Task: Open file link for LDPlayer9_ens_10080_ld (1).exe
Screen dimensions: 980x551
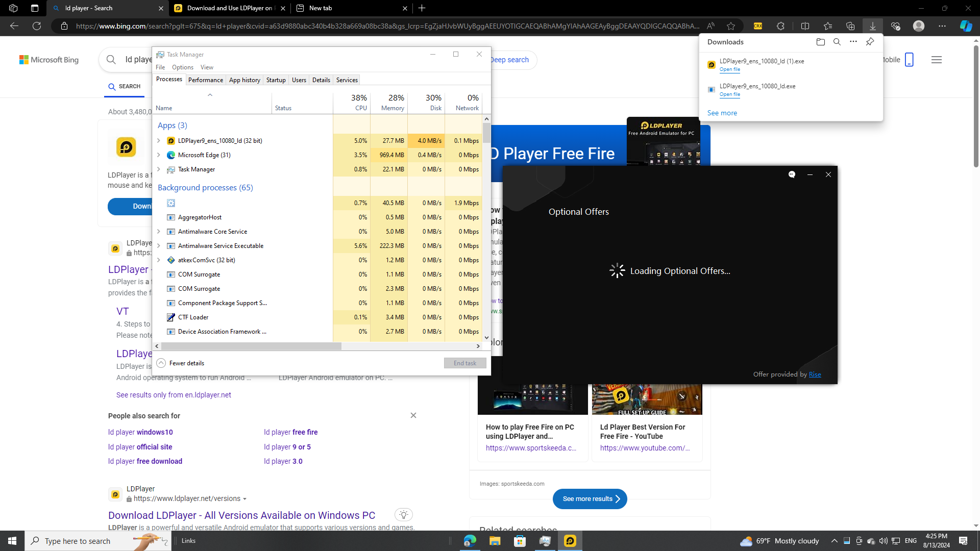Action: coord(729,69)
